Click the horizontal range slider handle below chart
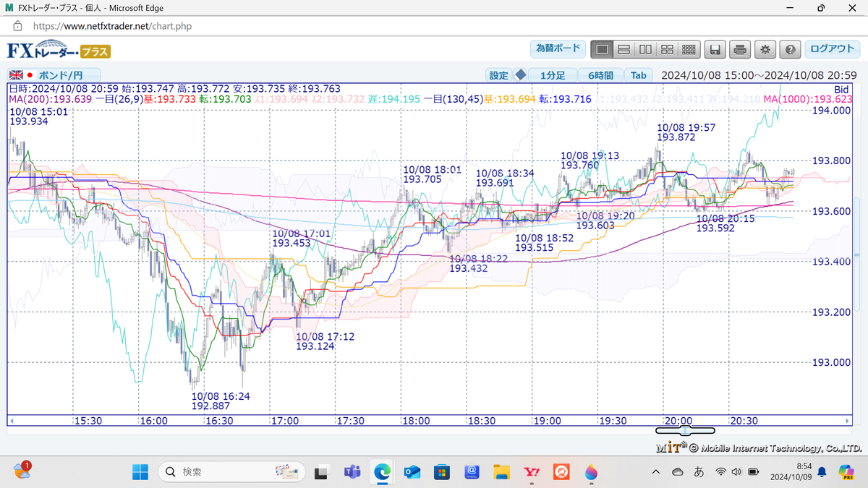This screenshot has height=488, width=868. [x=685, y=430]
